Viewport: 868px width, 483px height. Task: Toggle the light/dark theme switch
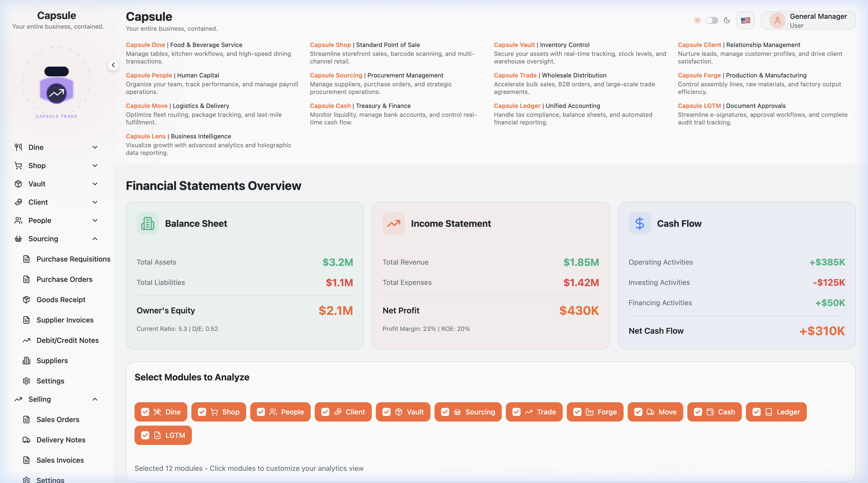[x=712, y=20]
